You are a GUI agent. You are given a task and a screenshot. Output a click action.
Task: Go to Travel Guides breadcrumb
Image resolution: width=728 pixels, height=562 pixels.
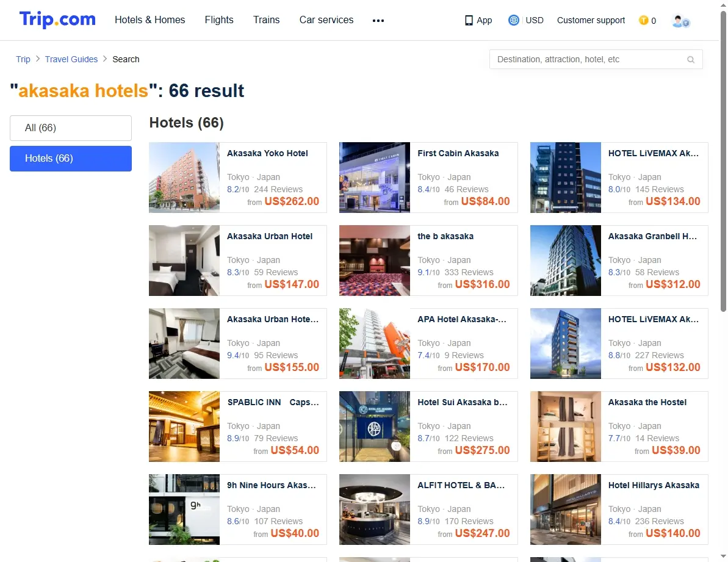(x=71, y=59)
